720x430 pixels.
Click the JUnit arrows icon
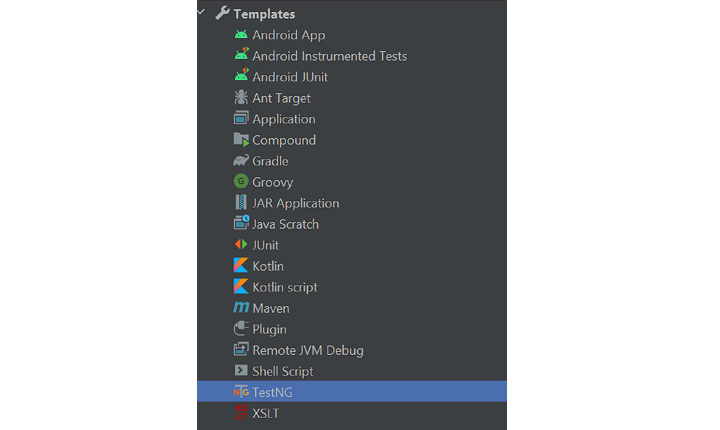240,245
